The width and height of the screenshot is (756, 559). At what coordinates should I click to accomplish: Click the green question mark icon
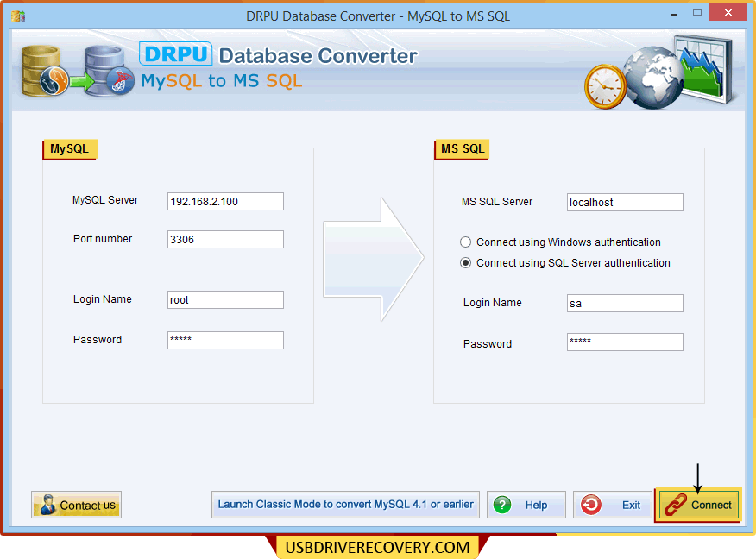(502, 505)
